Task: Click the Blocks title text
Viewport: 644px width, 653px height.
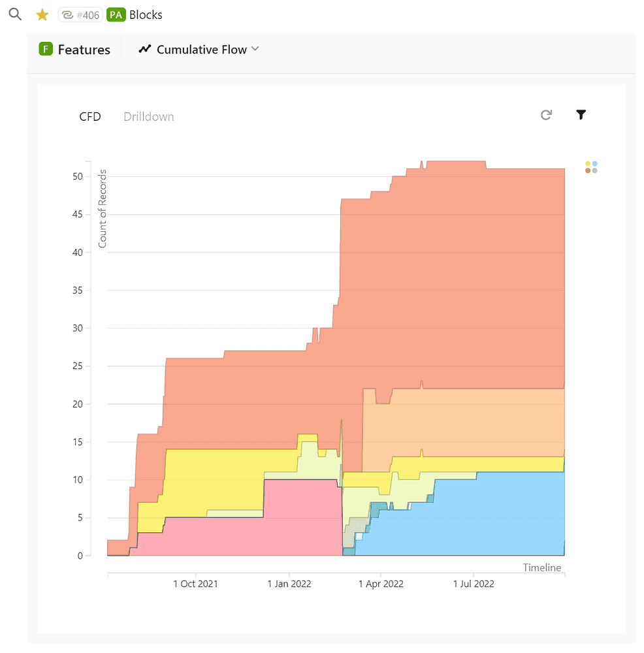Action: 146,14
